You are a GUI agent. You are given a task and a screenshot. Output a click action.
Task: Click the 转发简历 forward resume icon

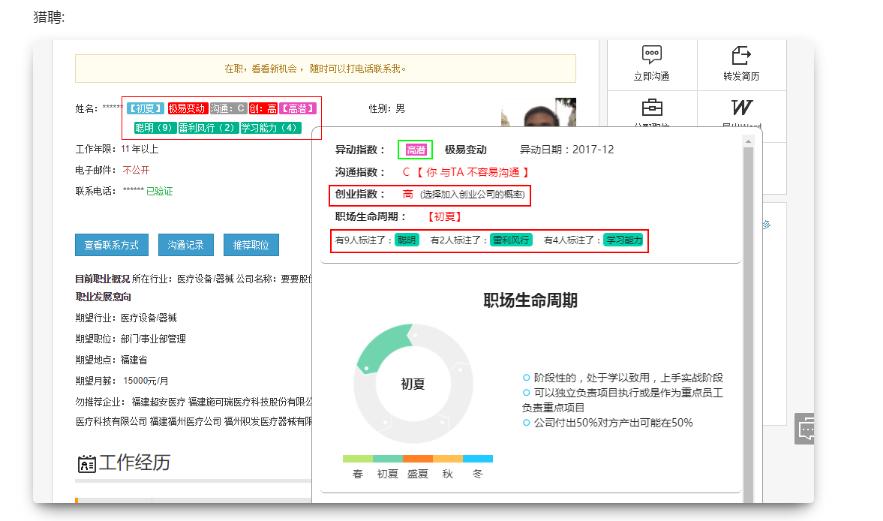[741, 55]
